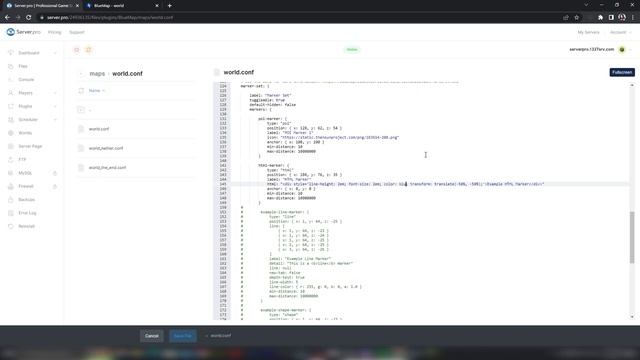
Task: Click the orange restart server icon
Action: click(x=89, y=50)
